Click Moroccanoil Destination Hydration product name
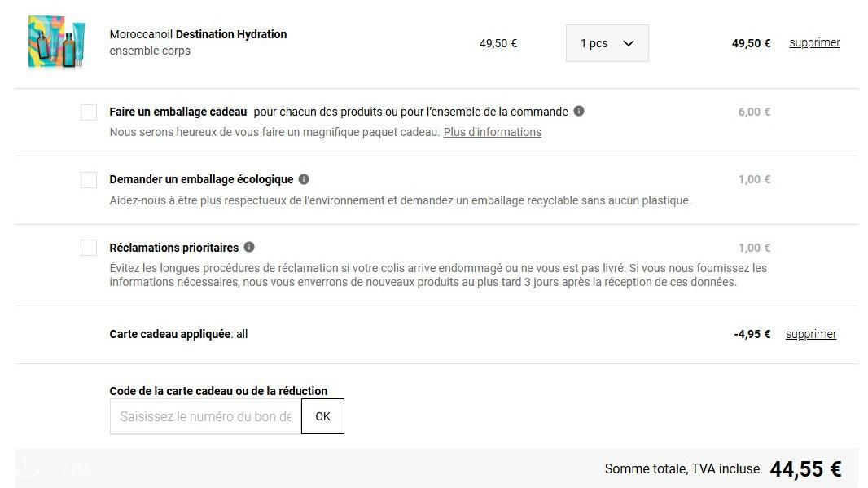This screenshot has height=488, width=868. point(198,34)
